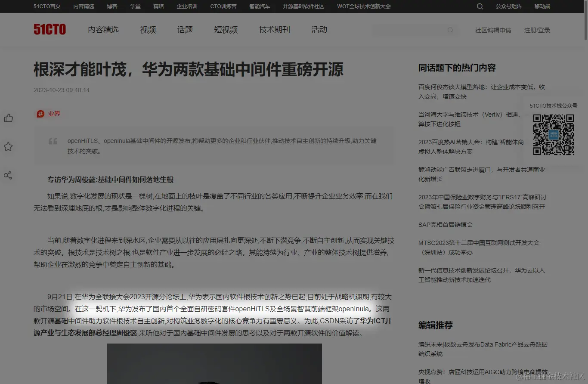This screenshot has height=384, width=588.
Task: Open recommended article 央视点赞！店匠科技
Action: [x=483, y=376]
